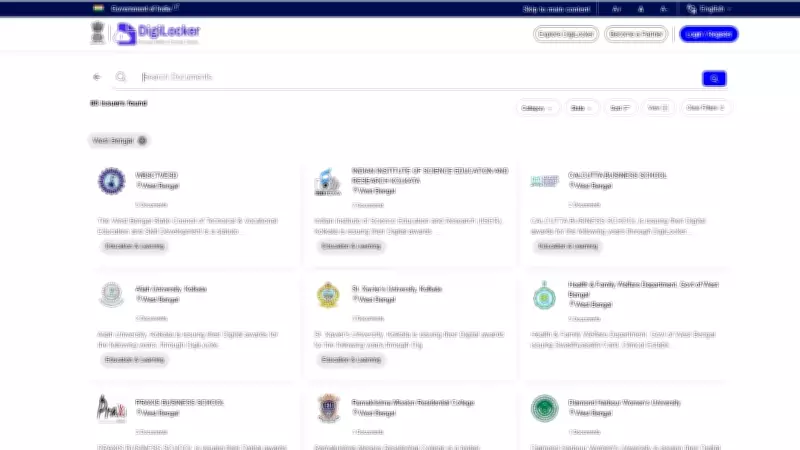Open PRAXIS BUSINESS SCHOOL issuer title

point(179,403)
